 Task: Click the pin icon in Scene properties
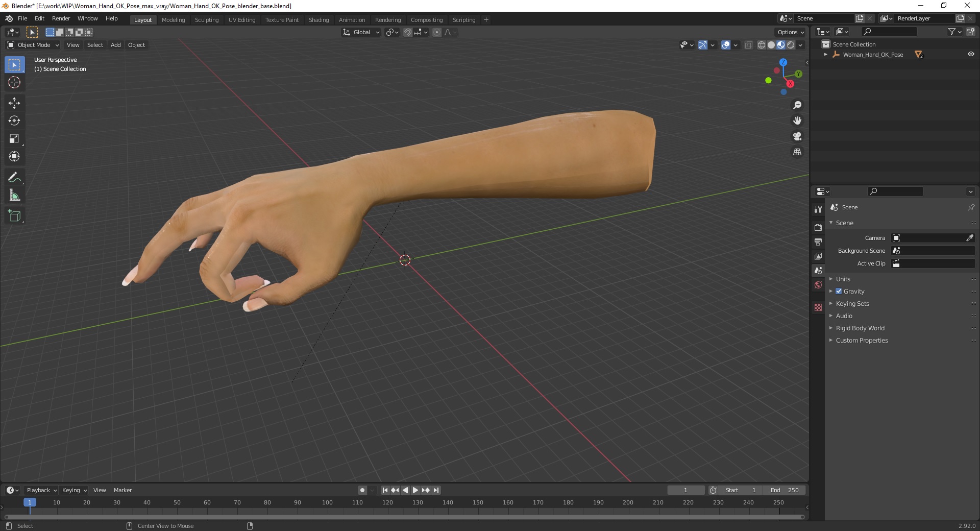click(x=971, y=207)
